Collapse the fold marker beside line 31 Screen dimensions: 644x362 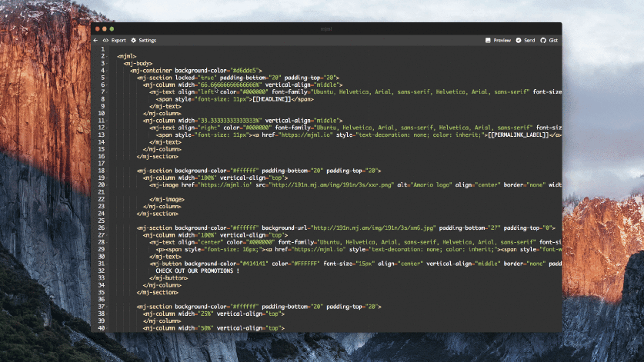[x=108, y=264]
